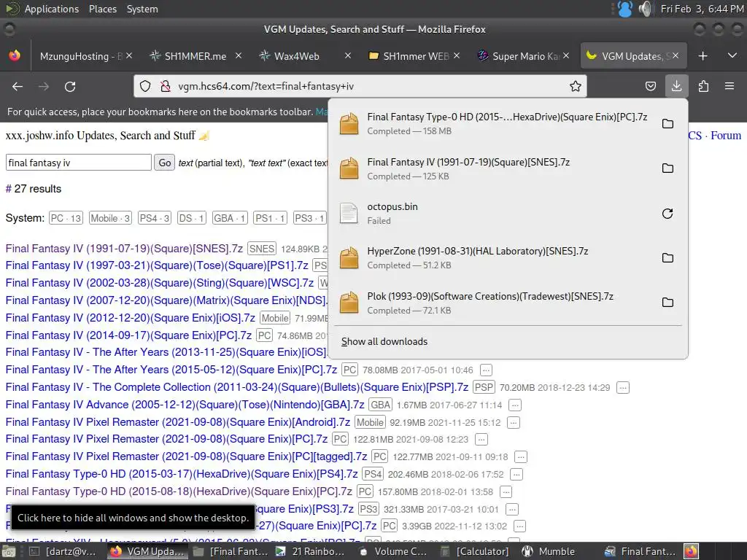Image resolution: width=747 pixels, height=560 pixels.
Task: Open containing folder for Final Fantasy Type-0 HD download
Action: click(667, 124)
